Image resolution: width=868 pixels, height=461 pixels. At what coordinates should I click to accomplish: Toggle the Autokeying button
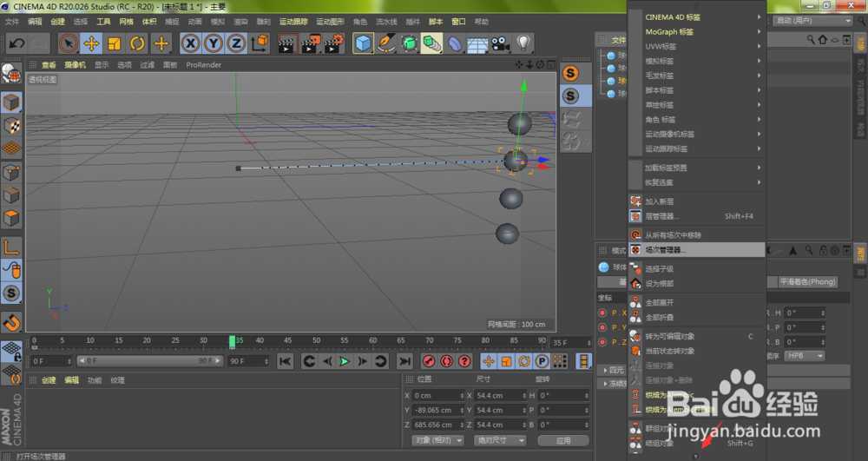(x=447, y=361)
